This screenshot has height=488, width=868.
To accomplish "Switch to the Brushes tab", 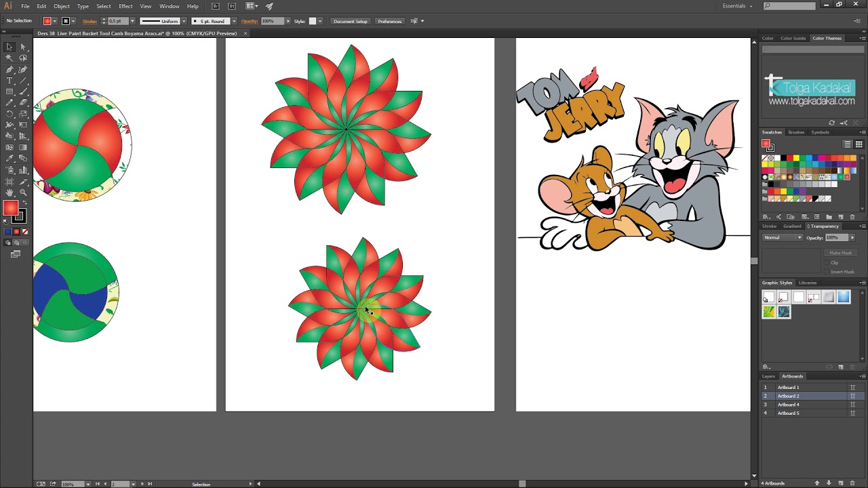I will point(796,132).
